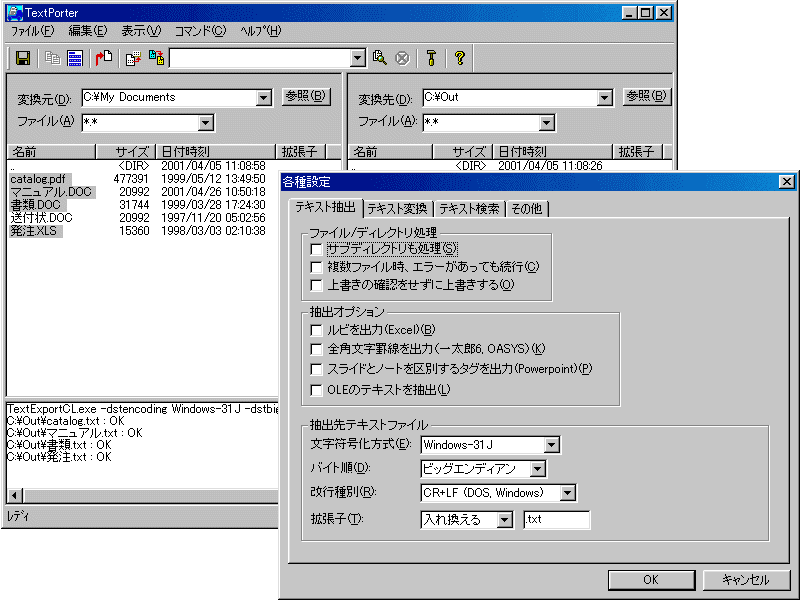Expand the destination ファイル filter dropdown
Image resolution: width=800 pixels, height=600 pixels.
(546, 122)
